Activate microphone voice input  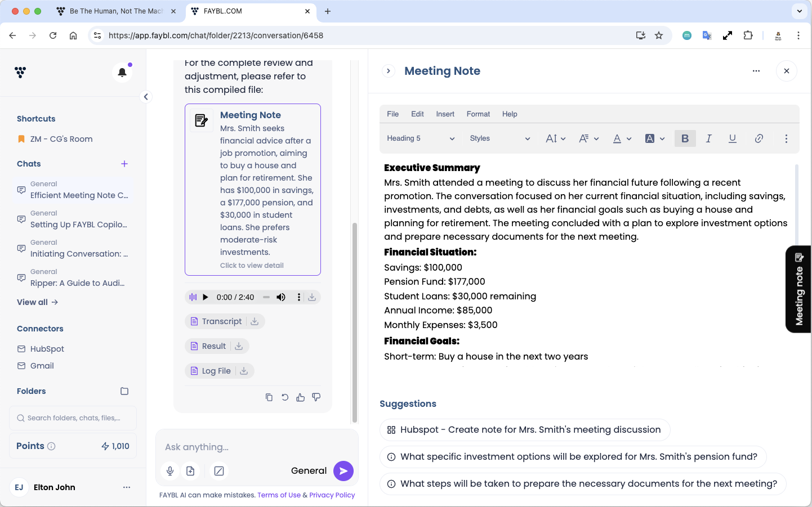click(x=170, y=471)
